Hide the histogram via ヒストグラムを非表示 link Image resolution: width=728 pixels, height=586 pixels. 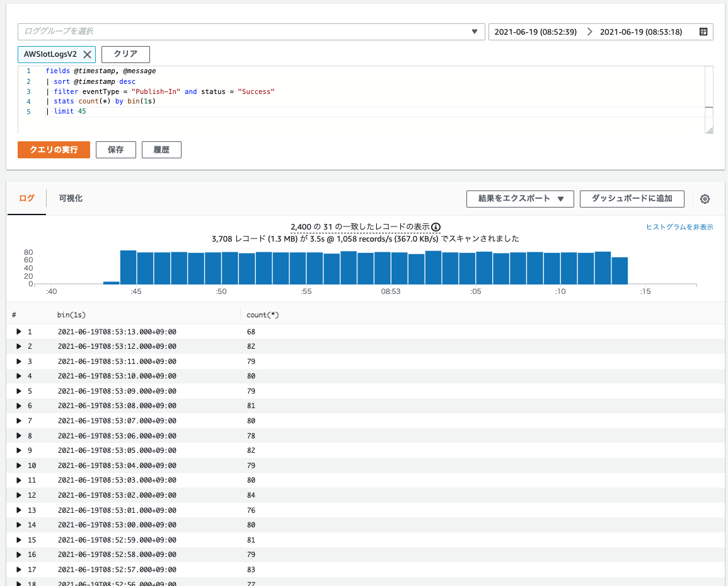[x=680, y=227]
